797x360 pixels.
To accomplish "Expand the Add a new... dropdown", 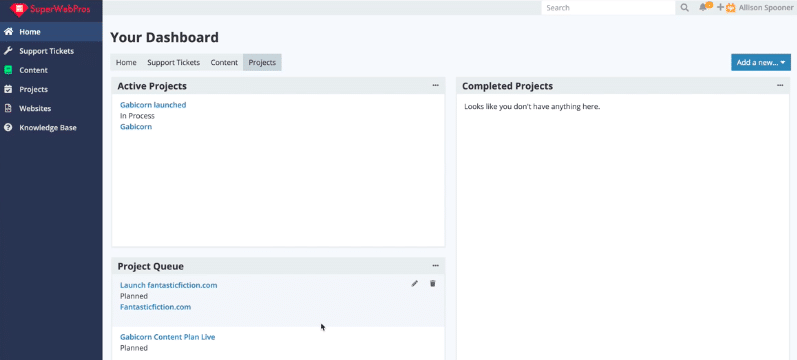I will tap(761, 63).
